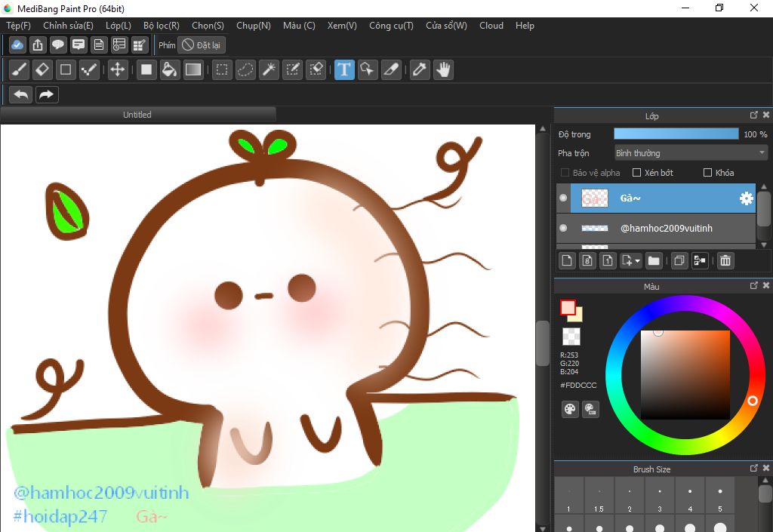Screen dimensions: 773x532
Task: Adjust the Độ trong opacity slider
Action: click(x=676, y=134)
